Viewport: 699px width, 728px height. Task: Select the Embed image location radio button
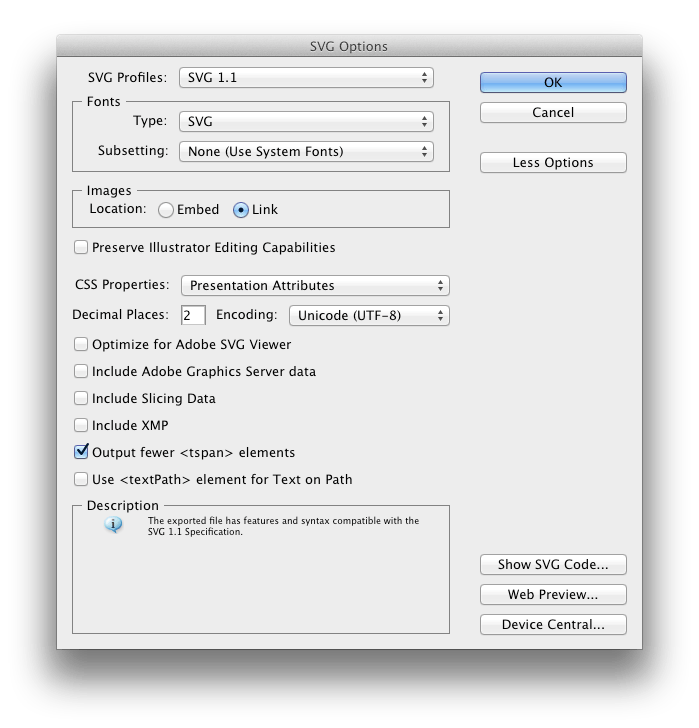tap(166, 210)
